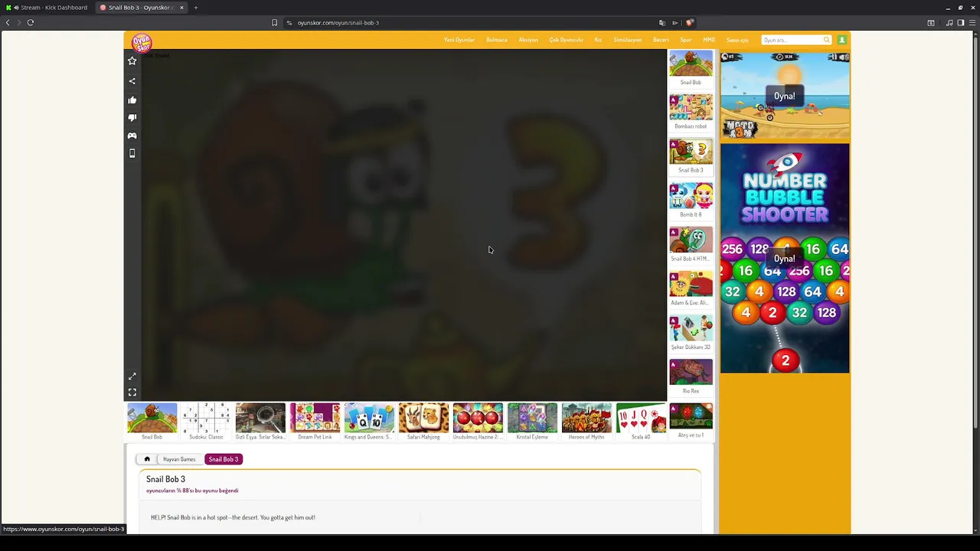Viewport: 980px width, 551px height.
Task: Switch to Stream - Kick Dashboard tab
Action: (47, 8)
